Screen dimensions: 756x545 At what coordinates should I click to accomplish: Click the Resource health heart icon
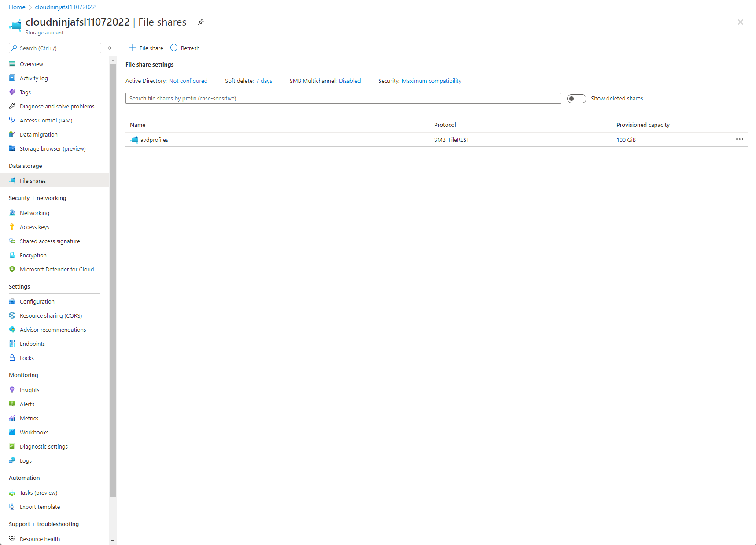click(12, 539)
